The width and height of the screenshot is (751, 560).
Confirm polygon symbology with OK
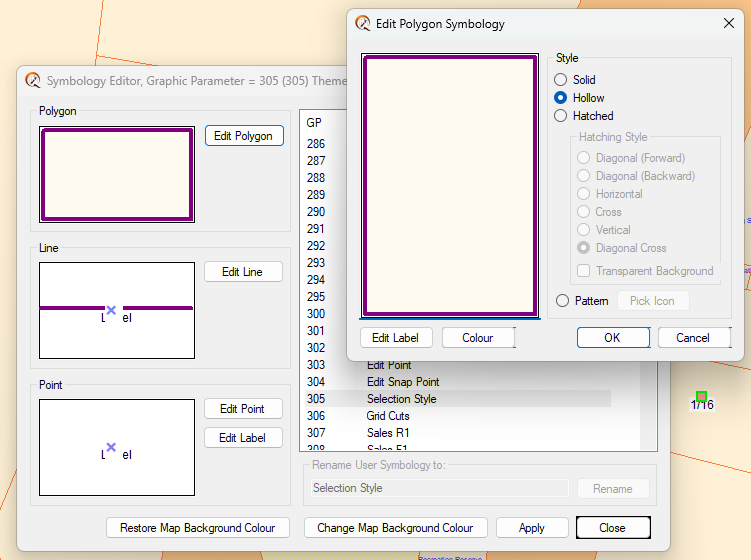point(613,338)
